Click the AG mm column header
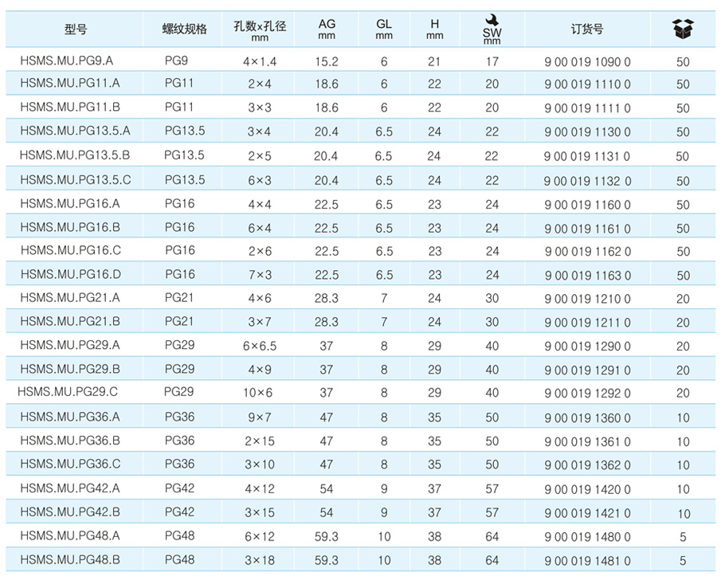The width and height of the screenshot is (725, 588). pos(327,29)
